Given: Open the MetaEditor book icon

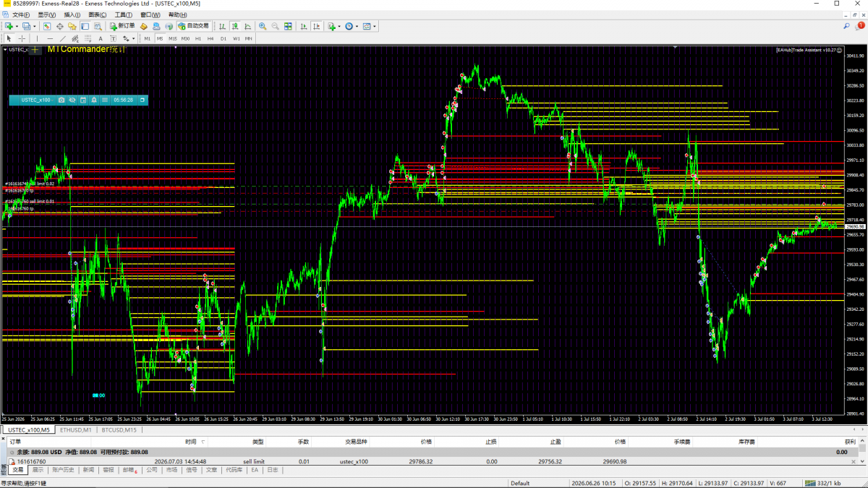Looking at the screenshot, I should point(144,26).
